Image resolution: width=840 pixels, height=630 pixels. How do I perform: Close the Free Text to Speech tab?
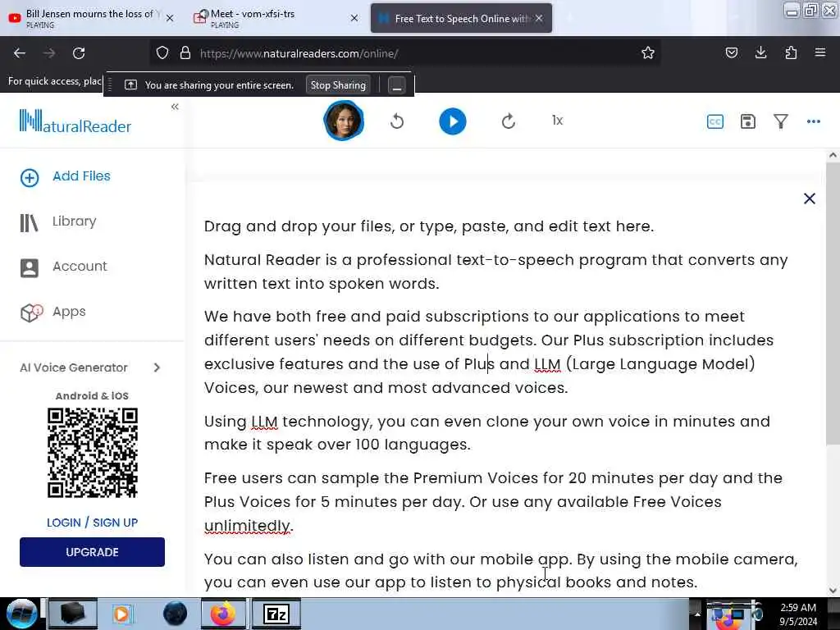tap(539, 18)
